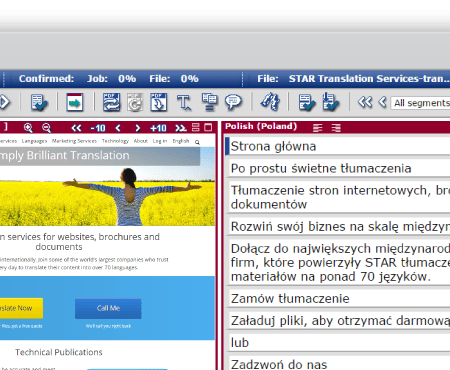Open Marketing Services in website preview

coord(74,141)
